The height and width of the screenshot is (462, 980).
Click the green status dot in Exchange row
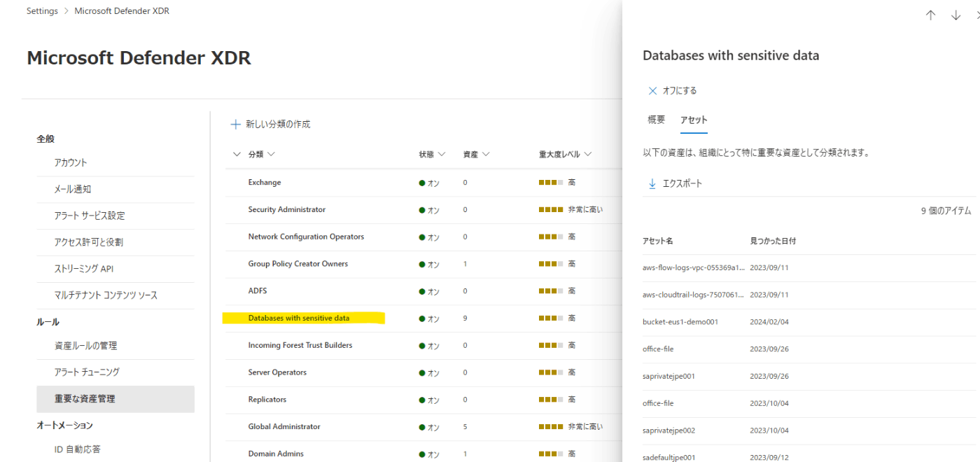[x=422, y=183]
